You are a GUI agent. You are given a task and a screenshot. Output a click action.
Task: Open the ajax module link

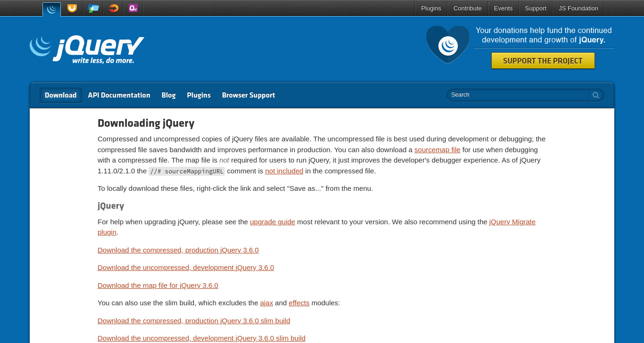click(x=267, y=303)
